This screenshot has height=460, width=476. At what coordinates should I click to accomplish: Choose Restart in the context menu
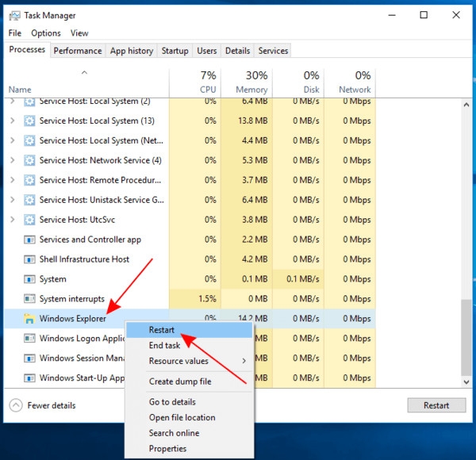(x=190, y=330)
